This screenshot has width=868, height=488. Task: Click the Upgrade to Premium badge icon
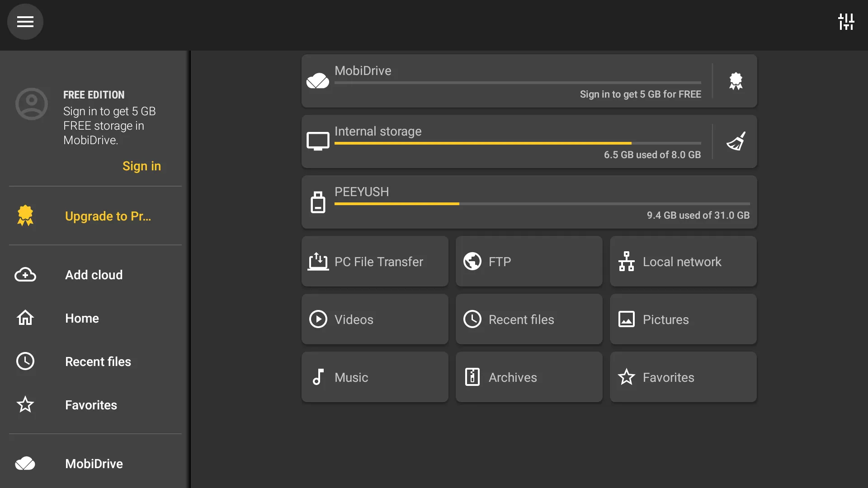pyautogui.click(x=25, y=216)
